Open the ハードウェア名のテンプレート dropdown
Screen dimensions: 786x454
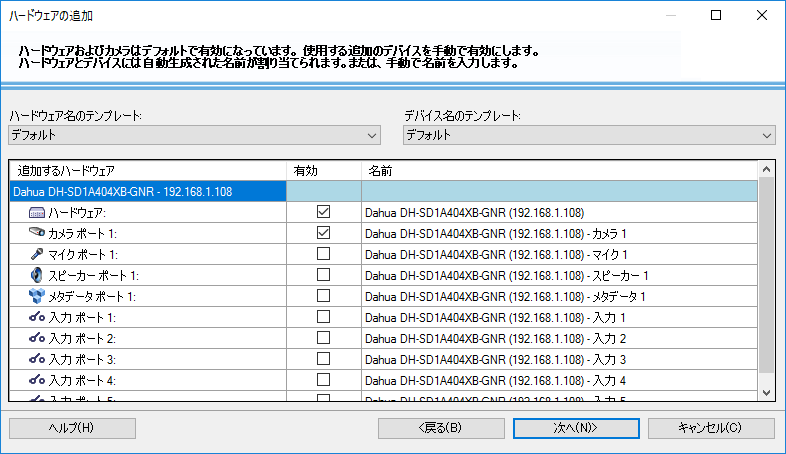194,135
